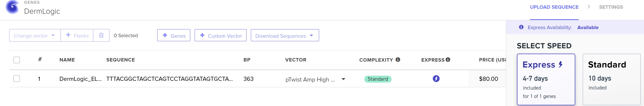
Task: Click the Express column info icon
Action: coord(448,60)
